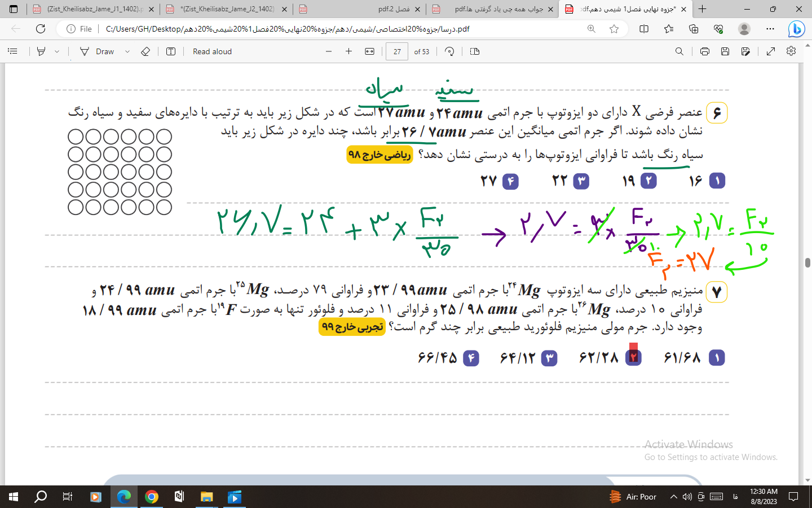Click the page number field showing 27
This screenshot has height=508, width=812.
[x=397, y=51]
